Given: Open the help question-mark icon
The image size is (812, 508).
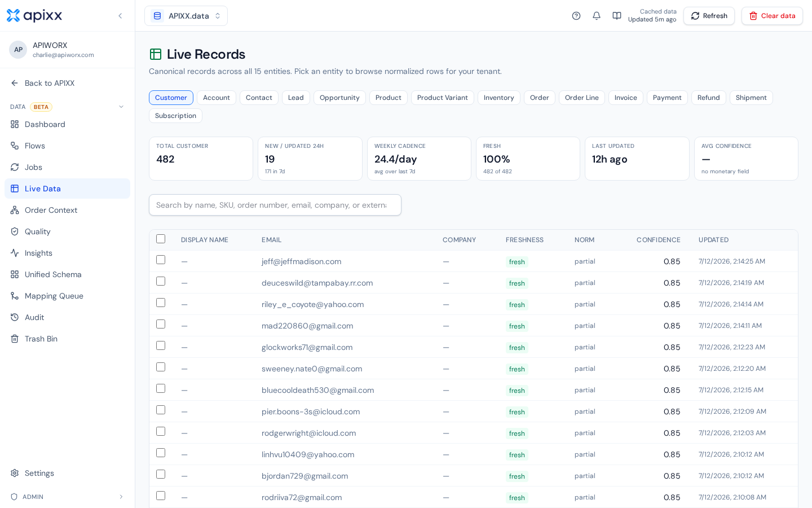Looking at the screenshot, I should click(576, 16).
